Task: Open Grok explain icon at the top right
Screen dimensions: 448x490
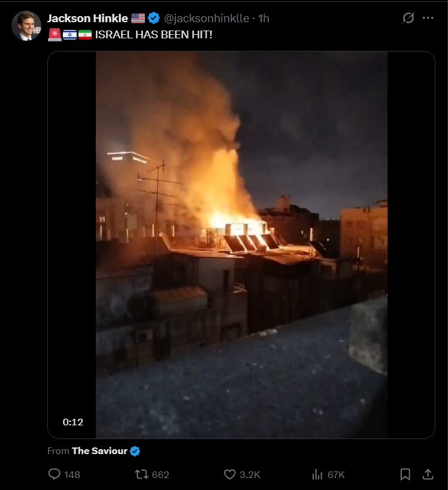Action: coord(408,18)
